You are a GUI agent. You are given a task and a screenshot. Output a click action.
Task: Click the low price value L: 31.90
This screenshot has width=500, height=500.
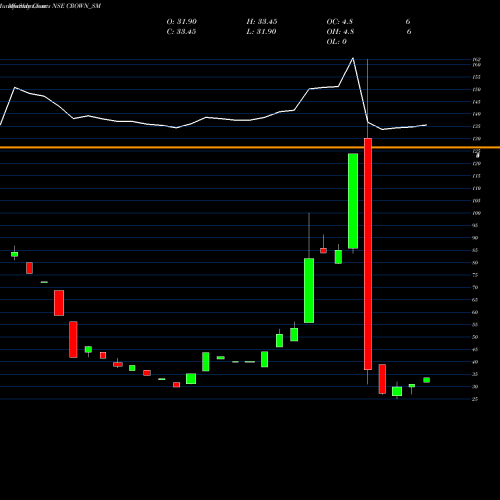[261, 32]
